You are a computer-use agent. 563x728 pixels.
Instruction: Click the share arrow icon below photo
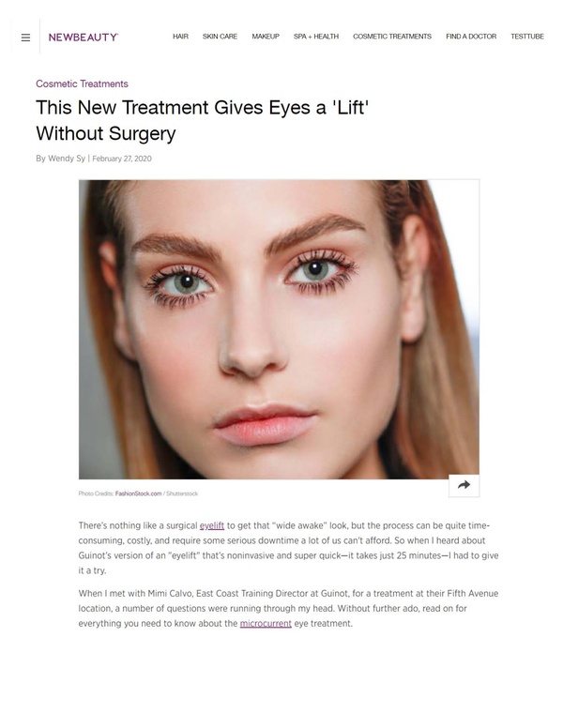click(464, 485)
